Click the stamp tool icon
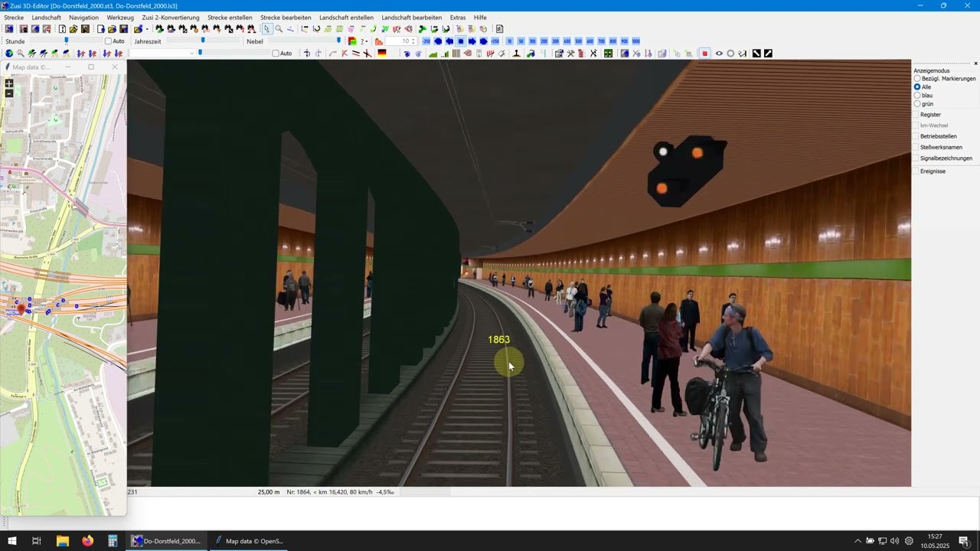The image size is (980, 551). 516,54
